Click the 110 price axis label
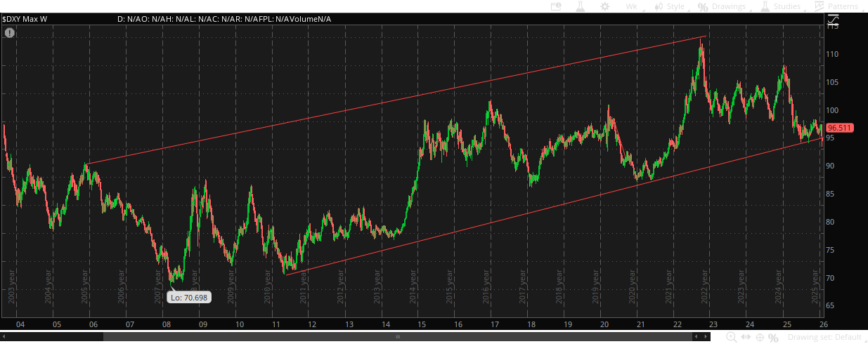 click(832, 54)
